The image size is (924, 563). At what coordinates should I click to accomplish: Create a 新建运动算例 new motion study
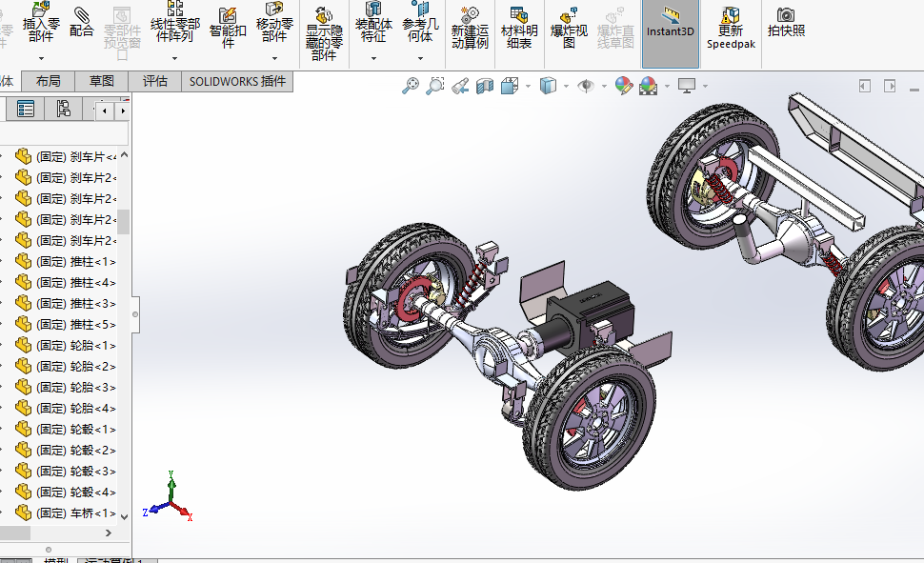[x=470, y=28]
